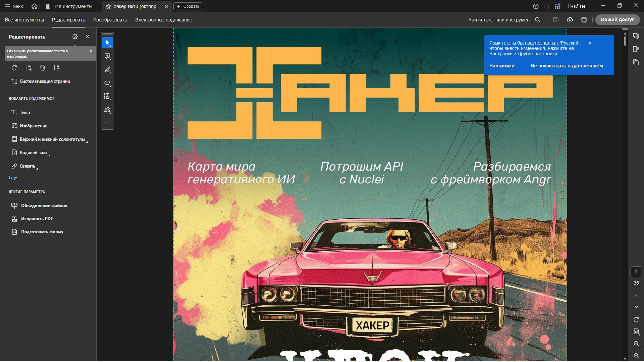Open the Меню hamburger menu
This screenshot has width=644, height=362.
[14, 6]
